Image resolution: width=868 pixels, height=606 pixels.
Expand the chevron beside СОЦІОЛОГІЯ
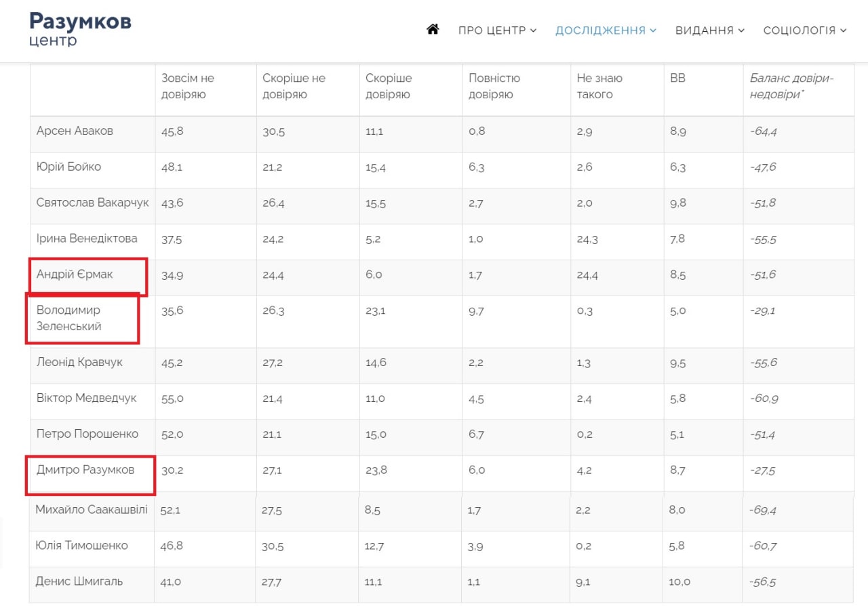[843, 31]
